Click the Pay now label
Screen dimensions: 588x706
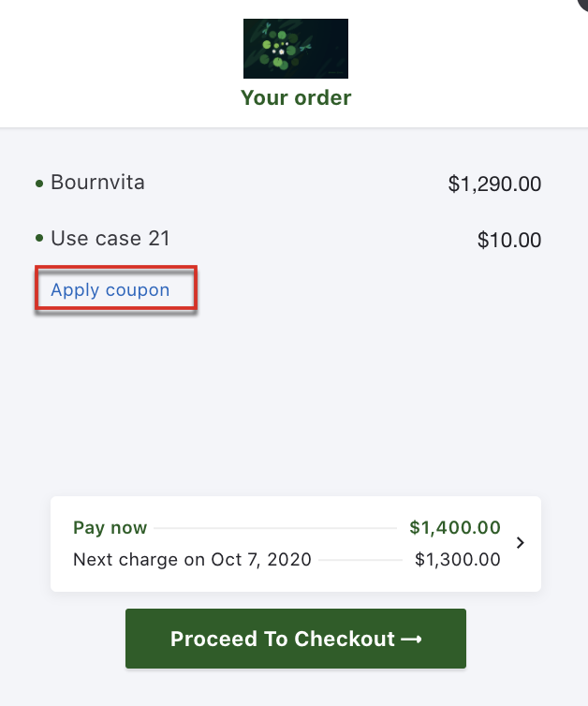coord(110,528)
